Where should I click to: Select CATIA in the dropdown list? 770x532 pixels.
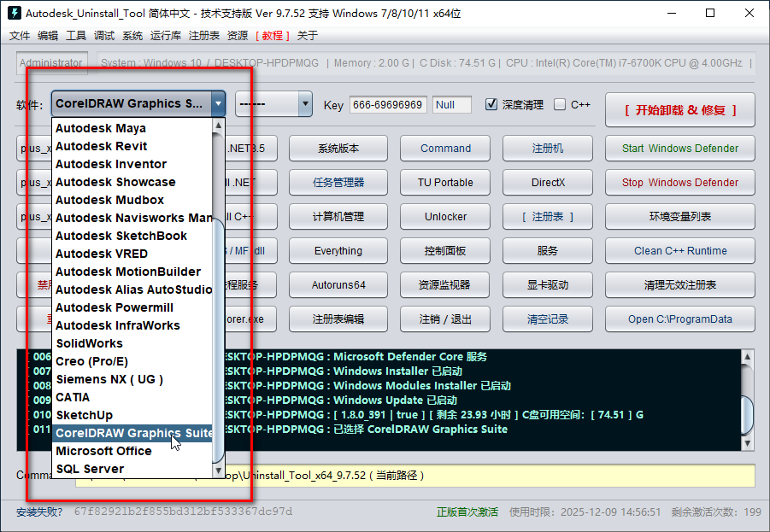click(132, 397)
